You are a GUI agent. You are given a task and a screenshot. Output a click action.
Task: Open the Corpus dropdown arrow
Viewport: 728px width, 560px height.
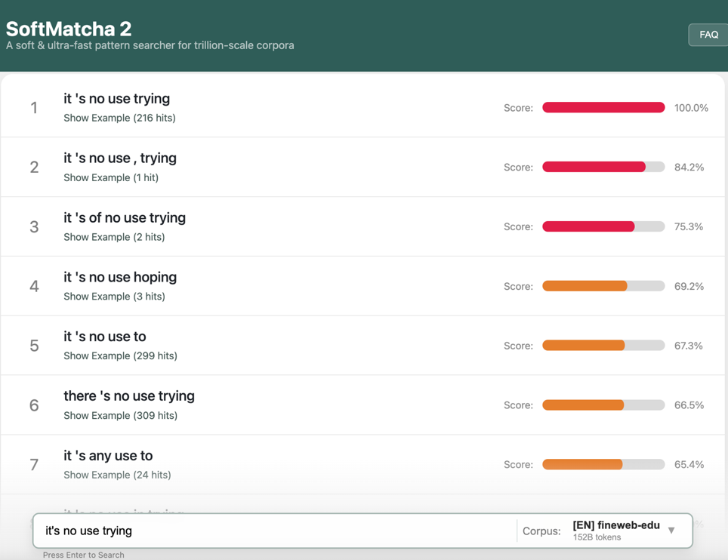(x=671, y=531)
